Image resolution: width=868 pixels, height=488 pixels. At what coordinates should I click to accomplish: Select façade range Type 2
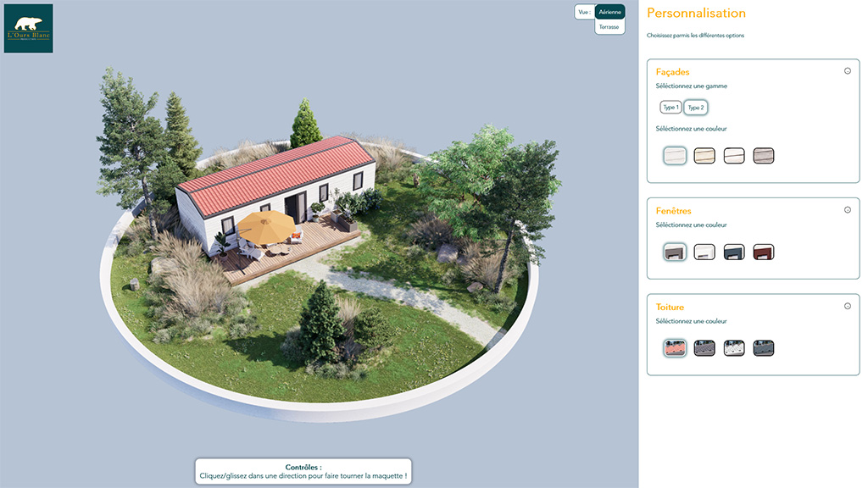click(x=696, y=108)
